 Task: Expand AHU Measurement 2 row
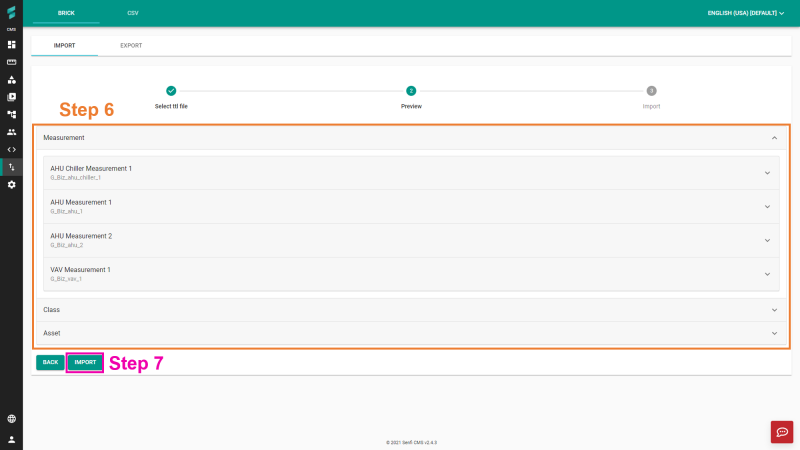(767, 240)
